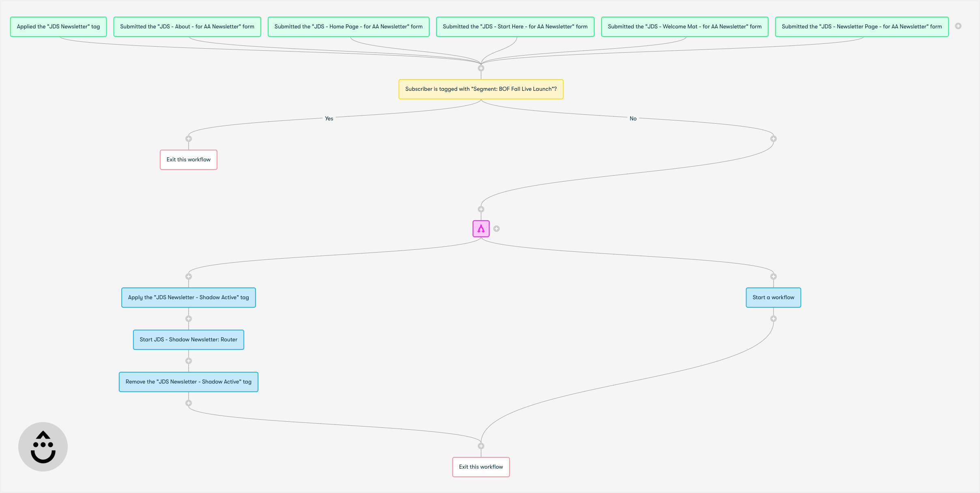Click the plus icon above the bottom Exit this workflow node
Viewport: 980px width, 493px height.
[x=481, y=445]
